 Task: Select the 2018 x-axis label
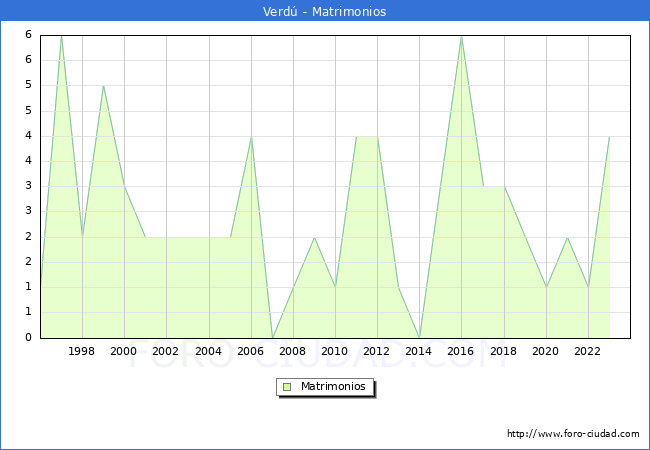[503, 351]
